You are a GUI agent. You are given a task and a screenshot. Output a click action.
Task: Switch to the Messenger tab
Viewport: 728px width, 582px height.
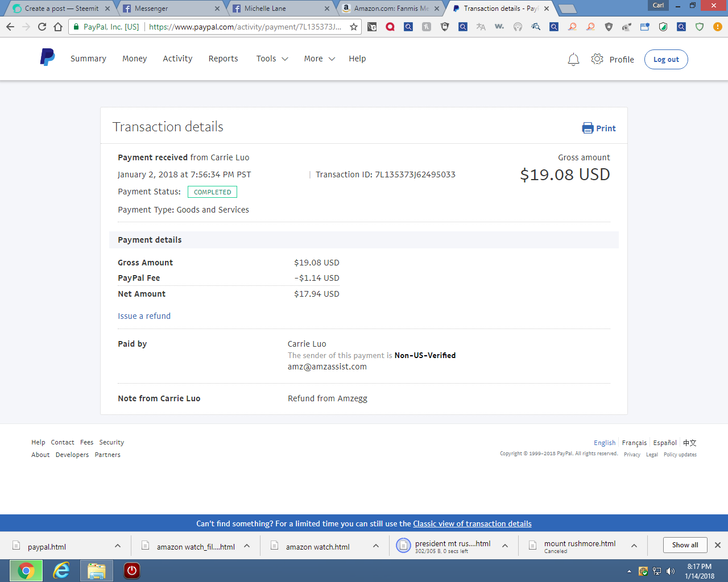pyautogui.click(x=171, y=9)
